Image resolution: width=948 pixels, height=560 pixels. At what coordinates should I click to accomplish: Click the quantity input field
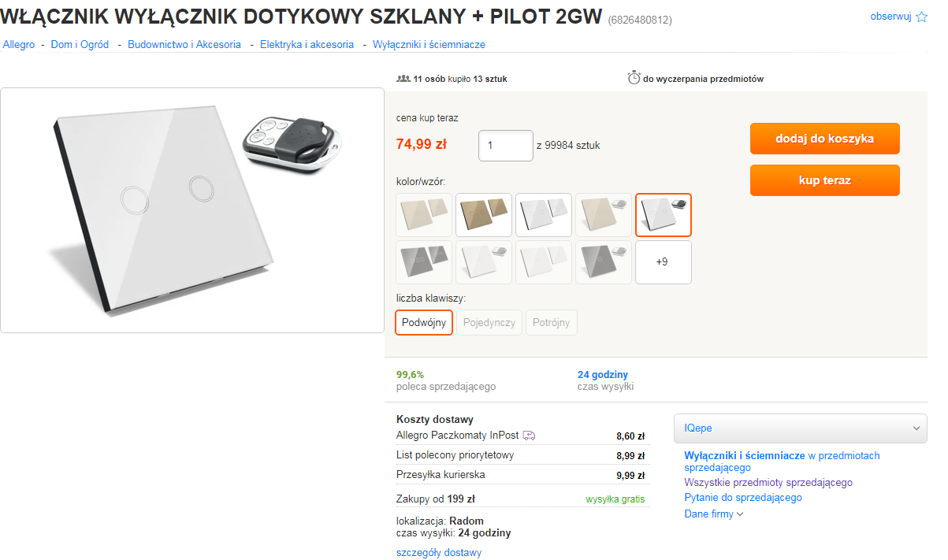click(x=505, y=146)
